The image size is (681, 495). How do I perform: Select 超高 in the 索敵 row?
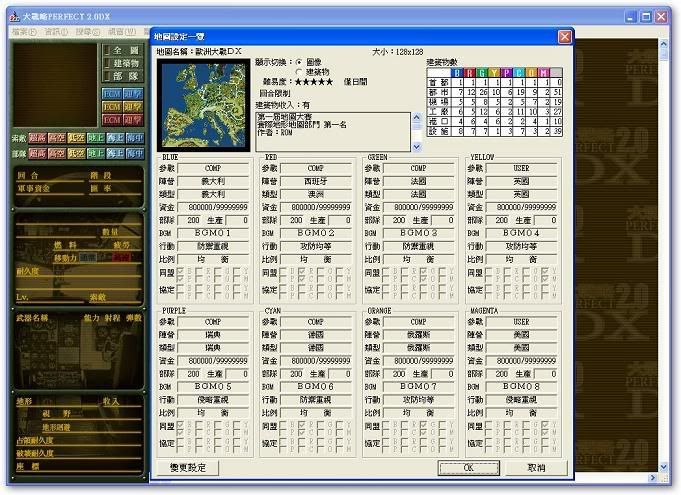[x=37, y=138]
